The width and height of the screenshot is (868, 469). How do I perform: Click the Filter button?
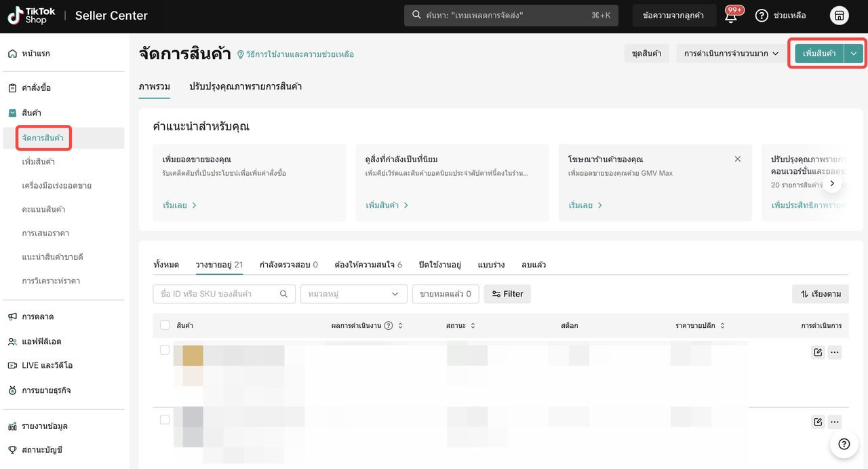(507, 294)
